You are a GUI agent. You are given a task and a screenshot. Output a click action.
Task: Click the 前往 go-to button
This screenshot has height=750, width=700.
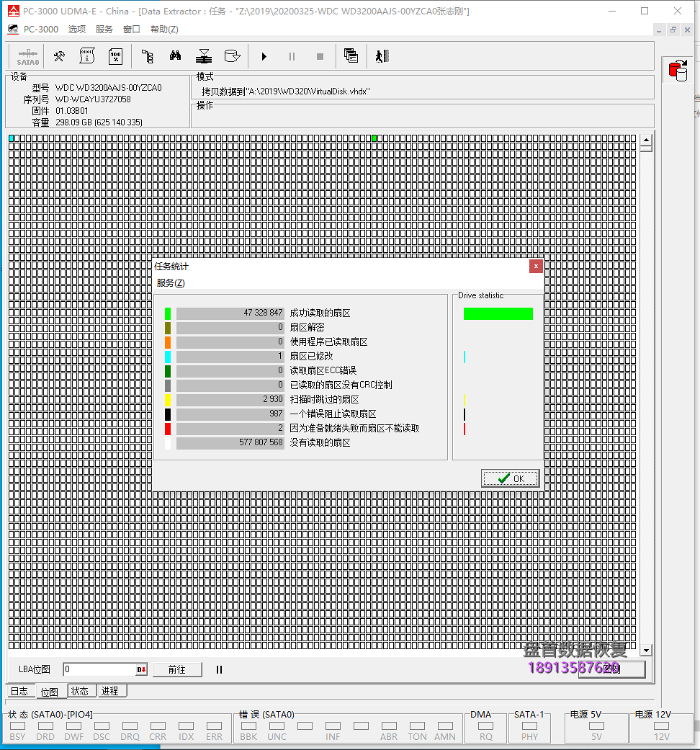click(177, 669)
